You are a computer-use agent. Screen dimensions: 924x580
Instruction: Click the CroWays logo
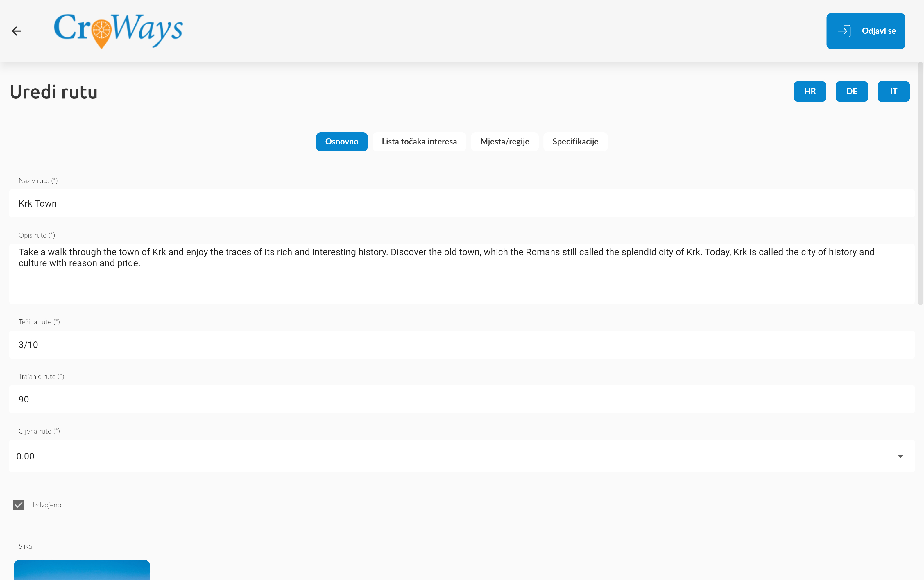click(x=118, y=31)
